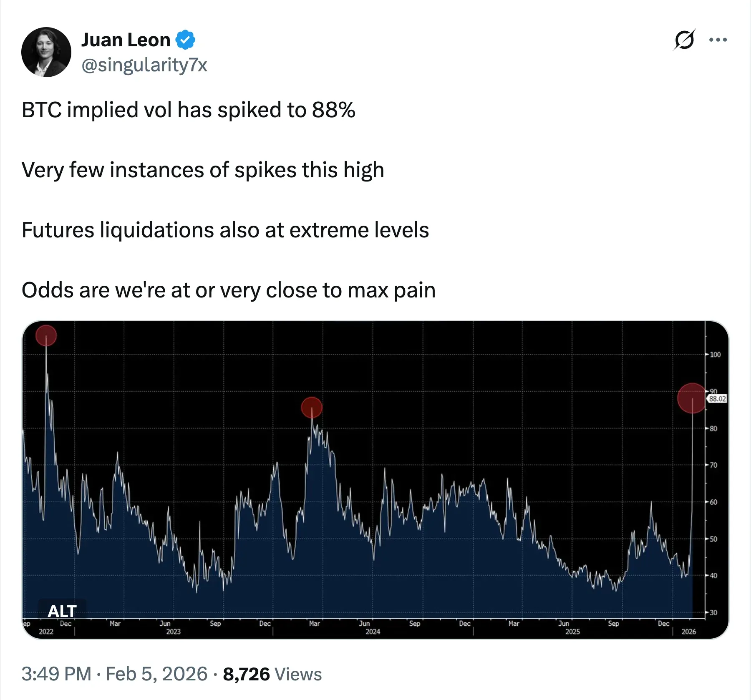Click the 88.02 current value label
The image size is (751, 700).
717,399
